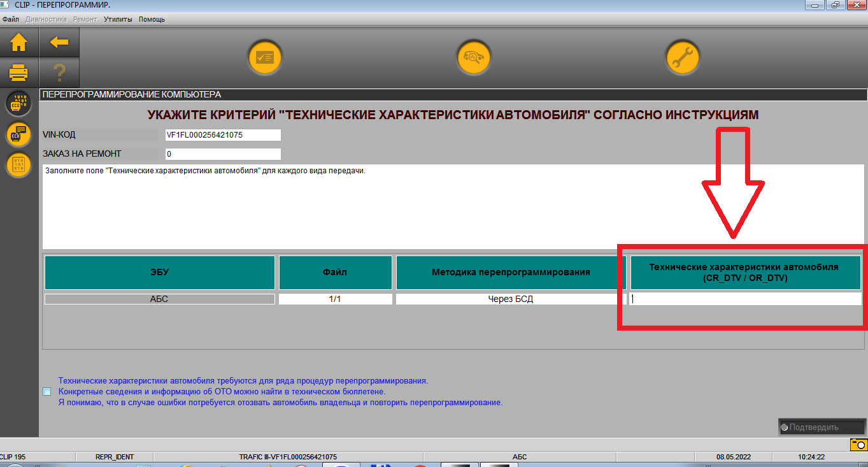Click the VIN-КОД input field
Viewport: 868px width, 467px height.
[222, 135]
